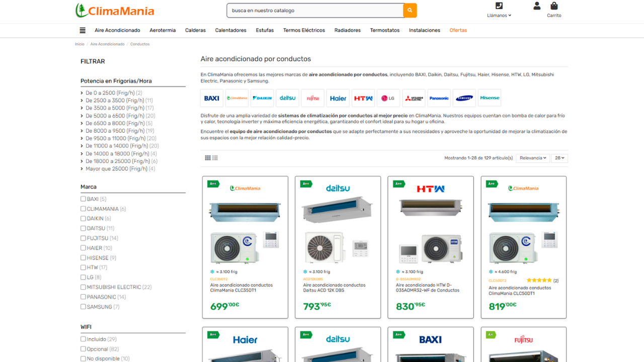The image size is (644, 362).
Task: Enable the MITSUBISHI ELECTRIC brand checkbox
Action: [84, 287]
